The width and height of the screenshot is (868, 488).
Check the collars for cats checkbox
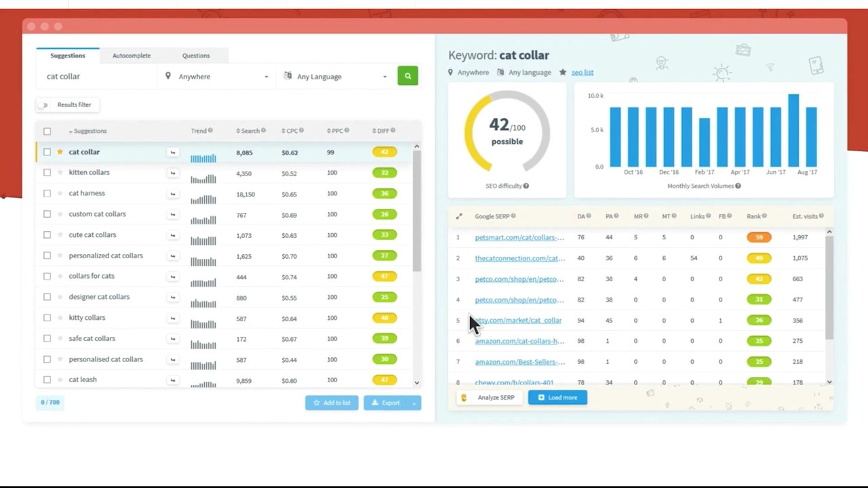[x=47, y=277]
